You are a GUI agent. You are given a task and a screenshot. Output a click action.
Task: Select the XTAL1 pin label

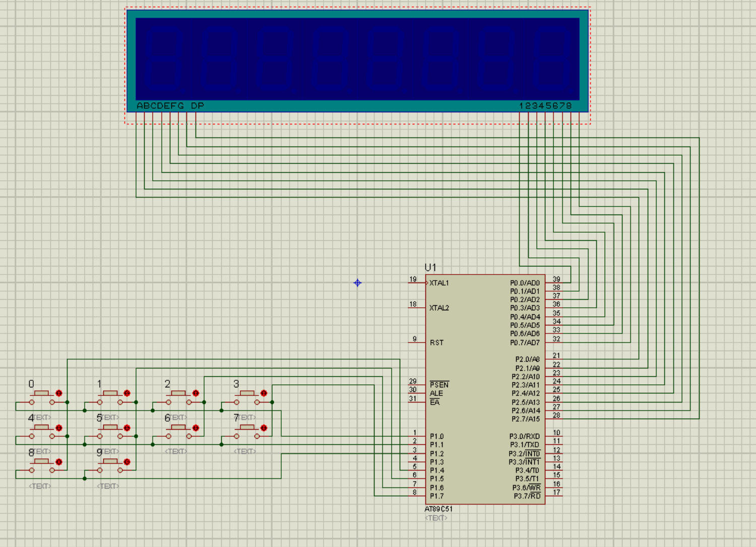click(439, 283)
